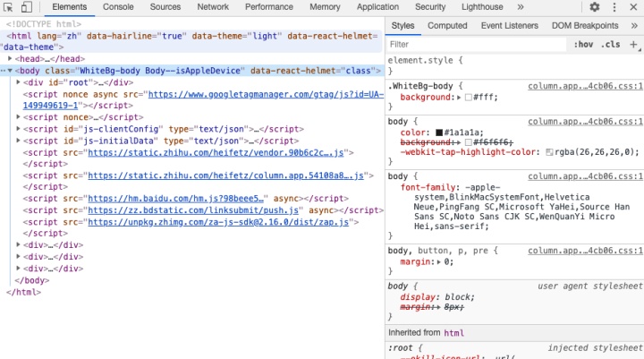Open the Memory tab
Image resolution: width=644 pixels, height=359 pixels.
[x=325, y=7]
